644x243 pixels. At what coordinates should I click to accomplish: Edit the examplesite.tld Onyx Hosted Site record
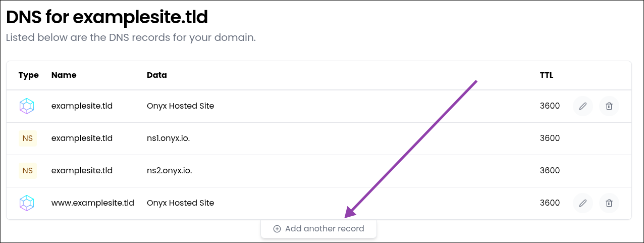(x=583, y=106)
